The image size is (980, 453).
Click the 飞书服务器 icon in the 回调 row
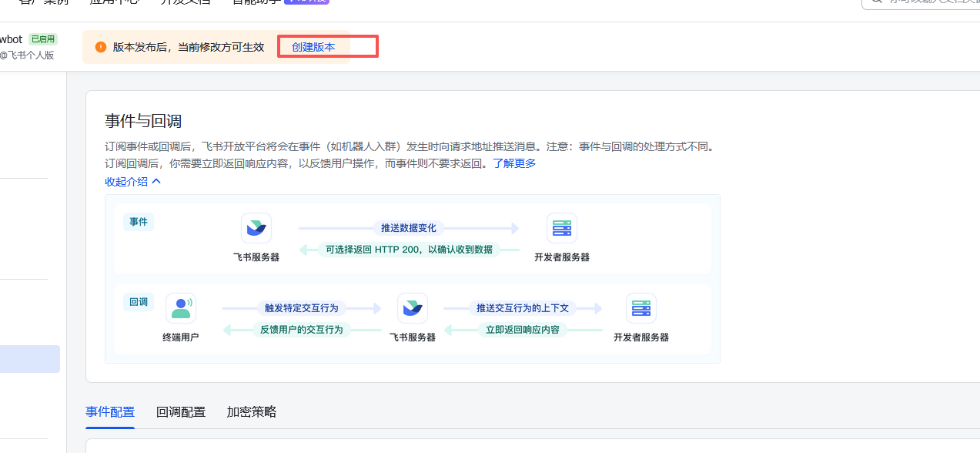[x=413, y=308]
